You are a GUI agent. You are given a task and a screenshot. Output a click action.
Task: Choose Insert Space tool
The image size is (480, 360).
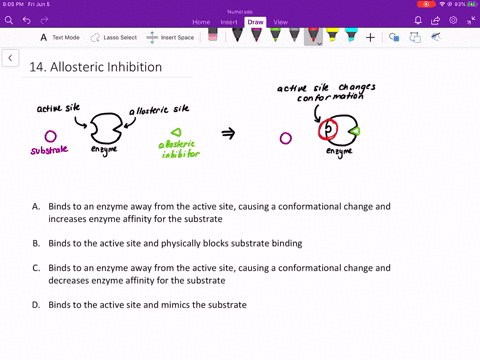170,37
